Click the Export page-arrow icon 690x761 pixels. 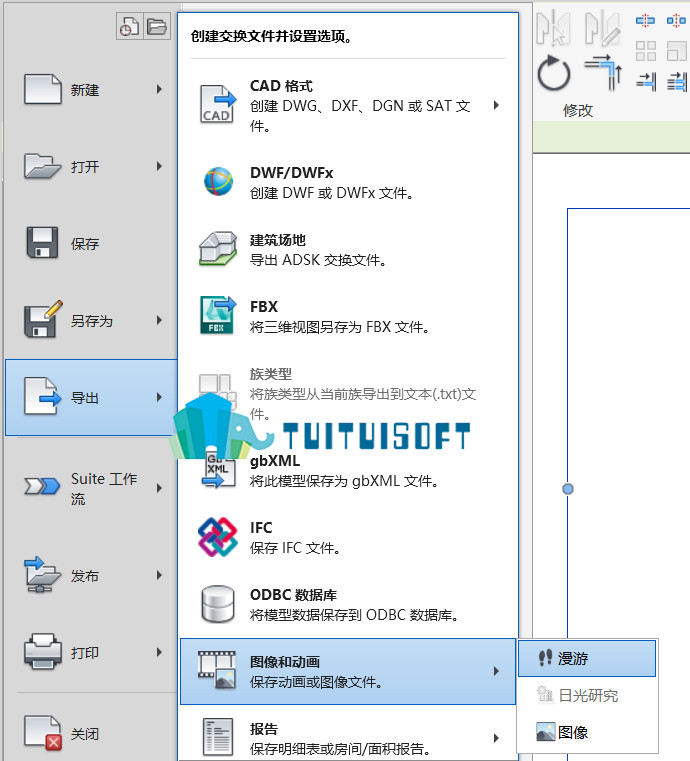click(x=43, y=397)
